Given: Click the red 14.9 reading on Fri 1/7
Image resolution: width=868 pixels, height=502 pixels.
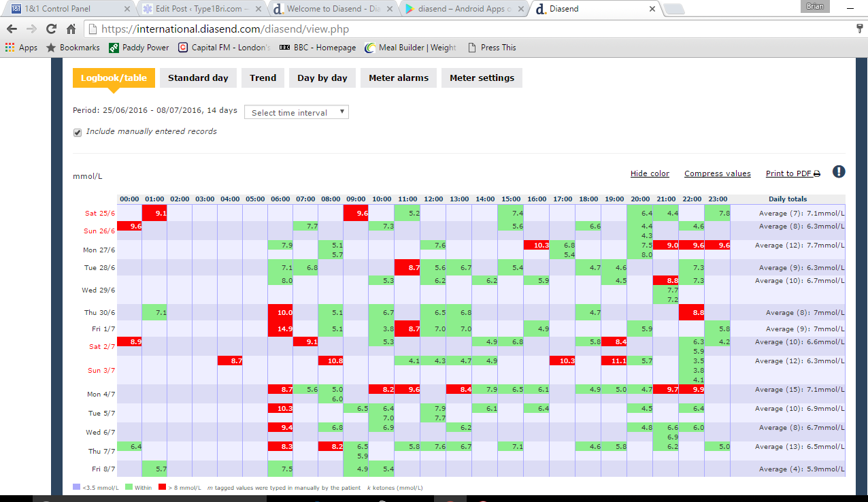Looking at the screenshot, I should pos(280,329).
